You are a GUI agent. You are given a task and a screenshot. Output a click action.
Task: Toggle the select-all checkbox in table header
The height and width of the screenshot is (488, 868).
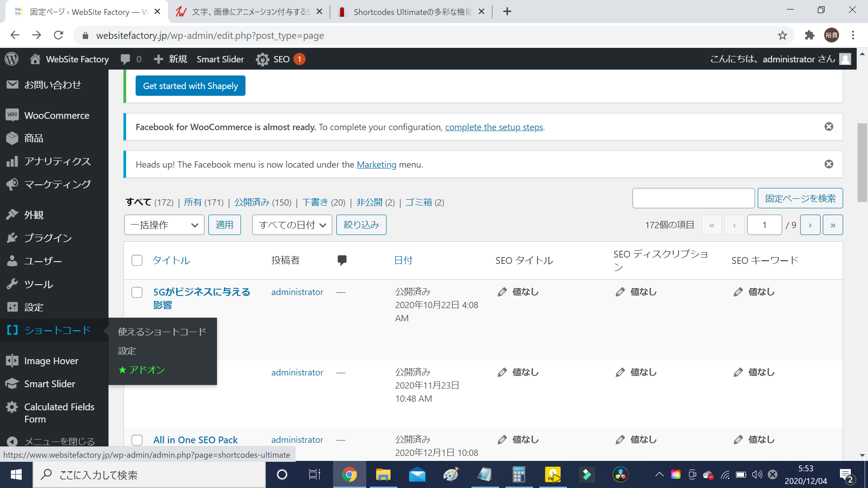point(137,260)
